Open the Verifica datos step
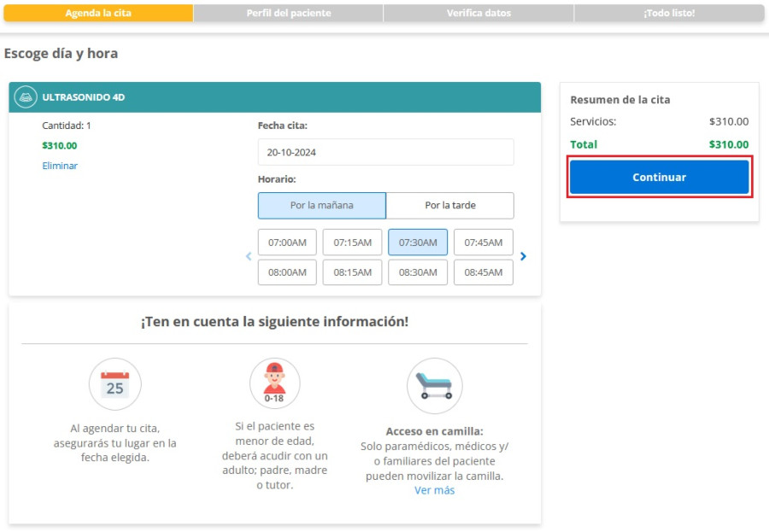The image size is (769, 532). click(478, 14)
